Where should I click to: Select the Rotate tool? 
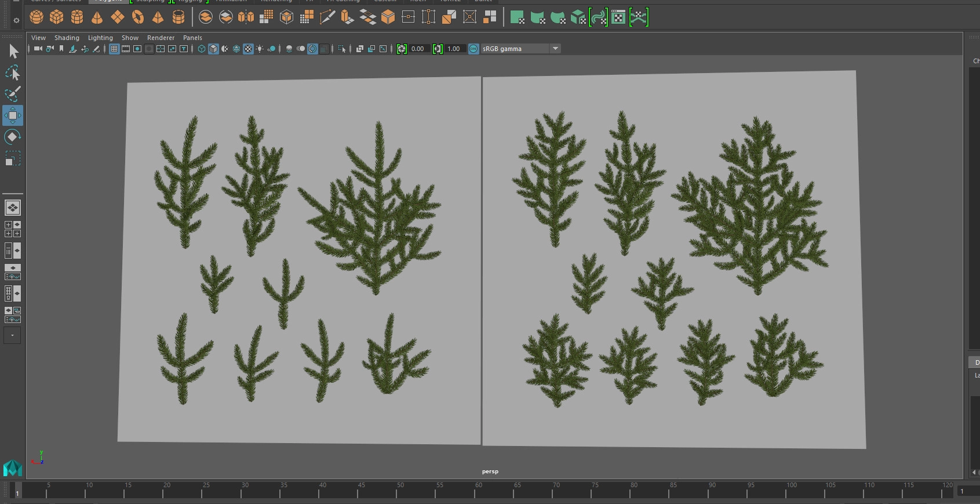tap(13, 137)
